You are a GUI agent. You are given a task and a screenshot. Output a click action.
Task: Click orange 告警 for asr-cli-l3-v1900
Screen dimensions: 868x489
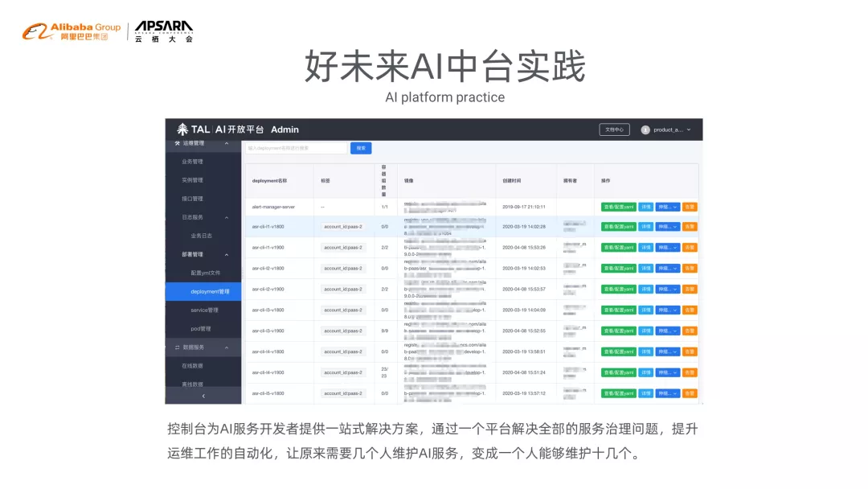click(690, 331)
